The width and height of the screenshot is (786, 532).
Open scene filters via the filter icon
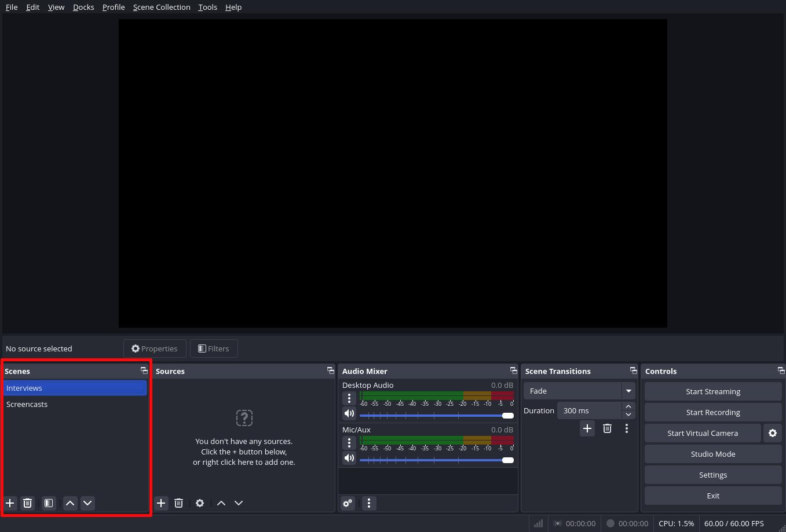pos(48,503)
